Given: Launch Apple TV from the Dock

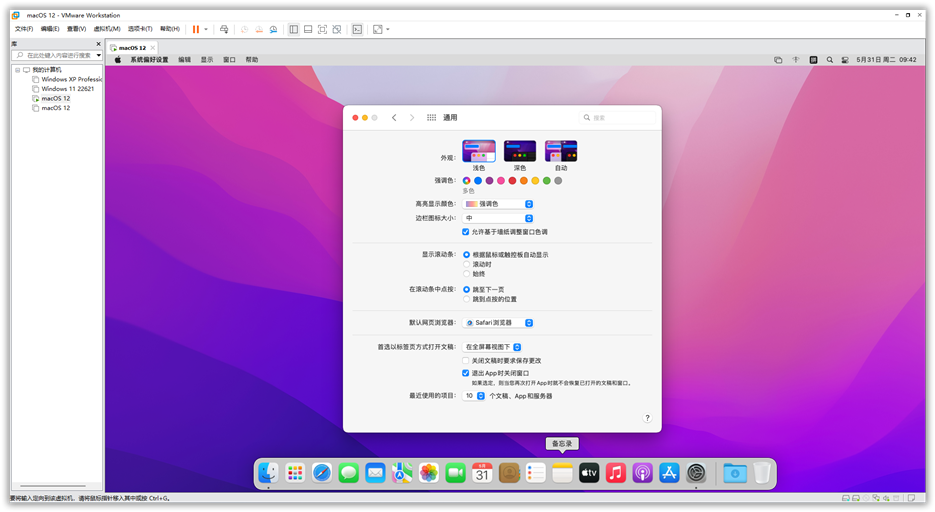Looking at the screenshot, I should coord(589,473).
